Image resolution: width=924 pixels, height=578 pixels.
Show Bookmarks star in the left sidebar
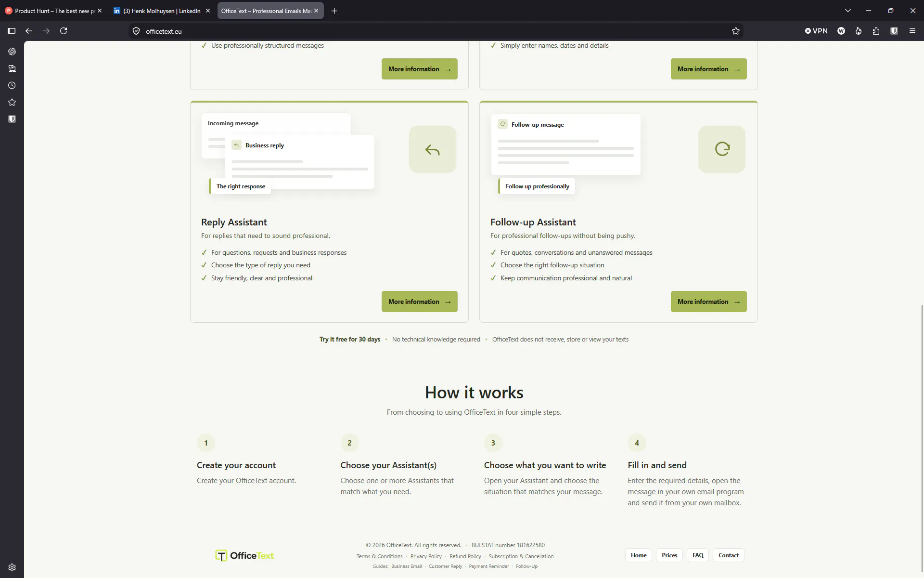[12, 102]
